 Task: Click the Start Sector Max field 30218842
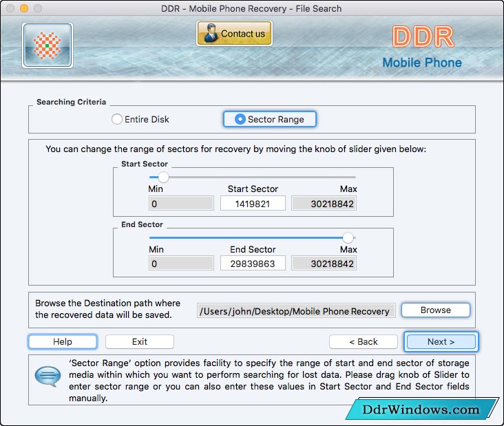(x=324, y=203)
